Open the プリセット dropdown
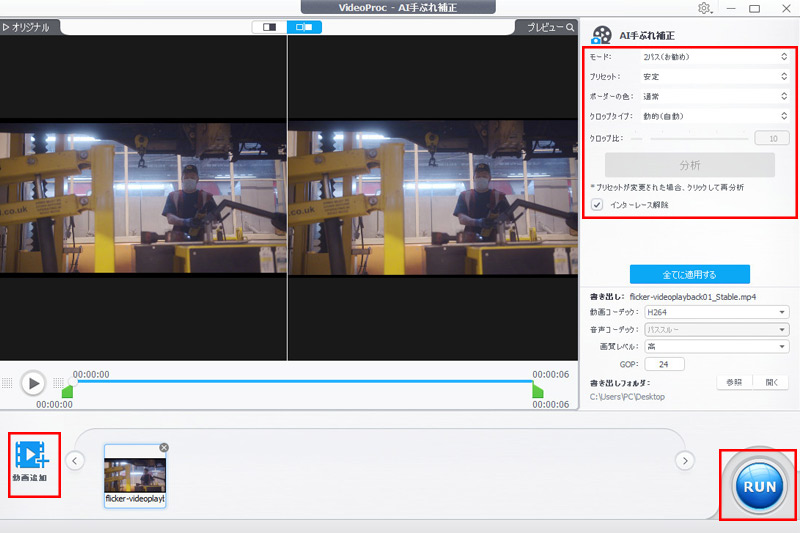The width and height of the screenshot is (800, 533). tap(715, 77)
